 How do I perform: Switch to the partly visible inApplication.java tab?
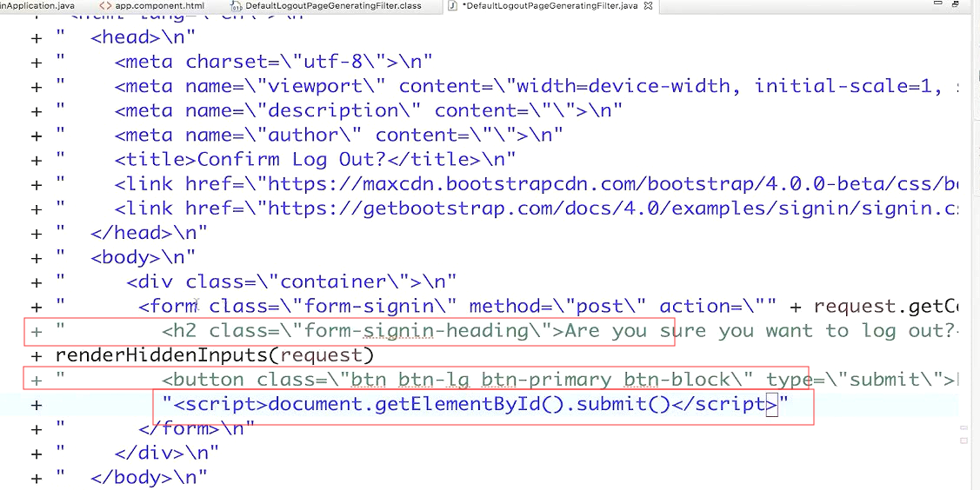click(x=37, y=5)
